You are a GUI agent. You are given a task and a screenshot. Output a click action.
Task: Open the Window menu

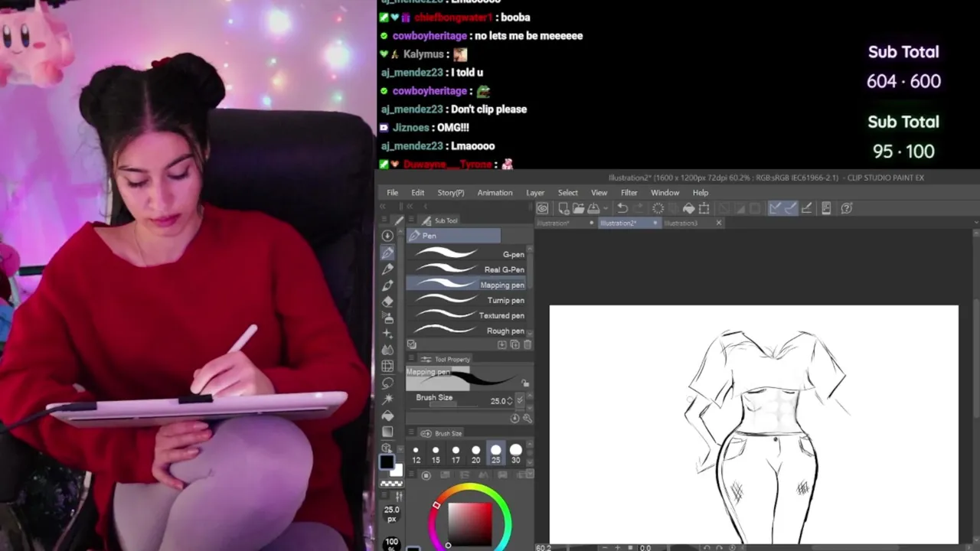665,193
